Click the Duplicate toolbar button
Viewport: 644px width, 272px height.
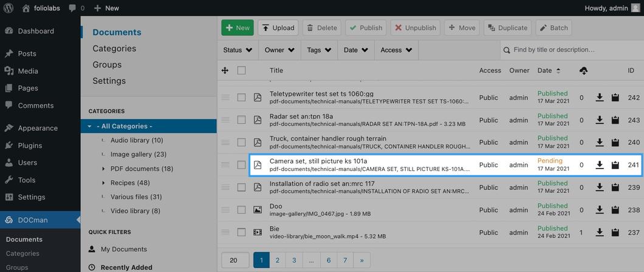pyautogui.click(x=508, y=27)
